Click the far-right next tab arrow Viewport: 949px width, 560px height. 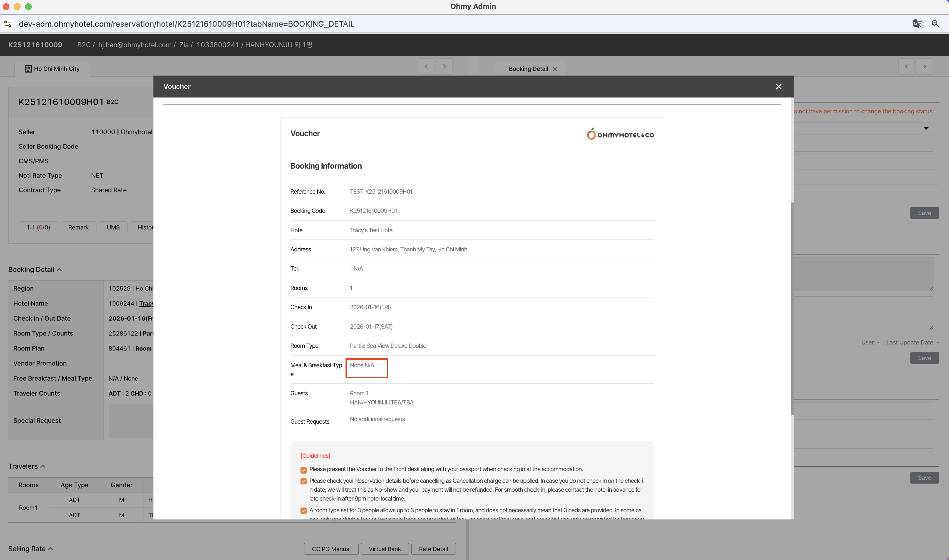(925, 66)
